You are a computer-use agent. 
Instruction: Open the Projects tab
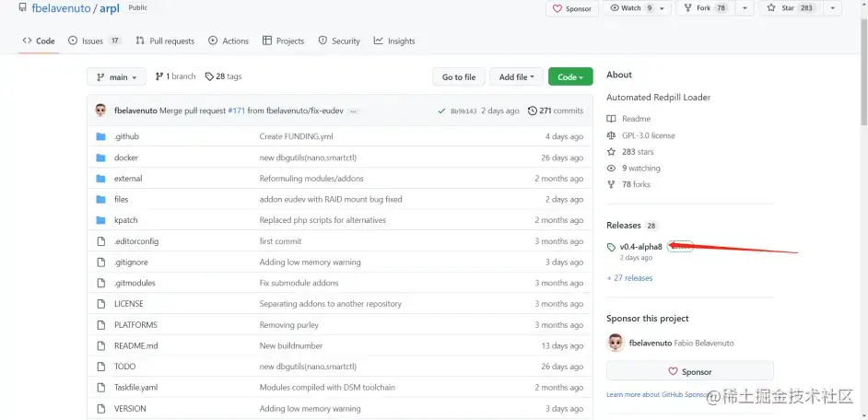[x=284, y=41]
